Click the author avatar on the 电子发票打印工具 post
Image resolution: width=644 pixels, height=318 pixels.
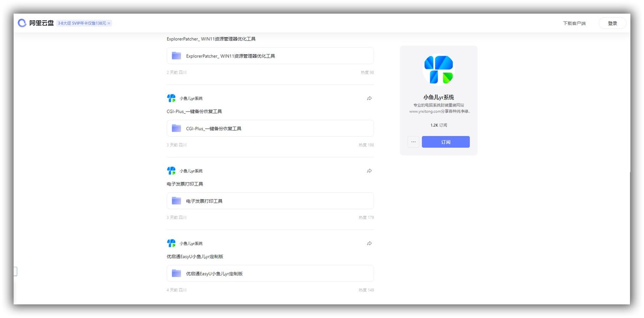click(171, 171)
